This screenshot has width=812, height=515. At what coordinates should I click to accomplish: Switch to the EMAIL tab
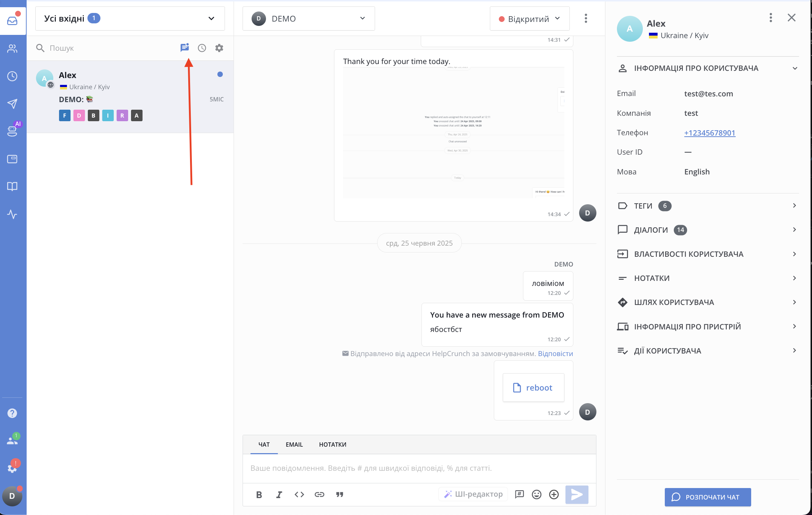point(294,445)
